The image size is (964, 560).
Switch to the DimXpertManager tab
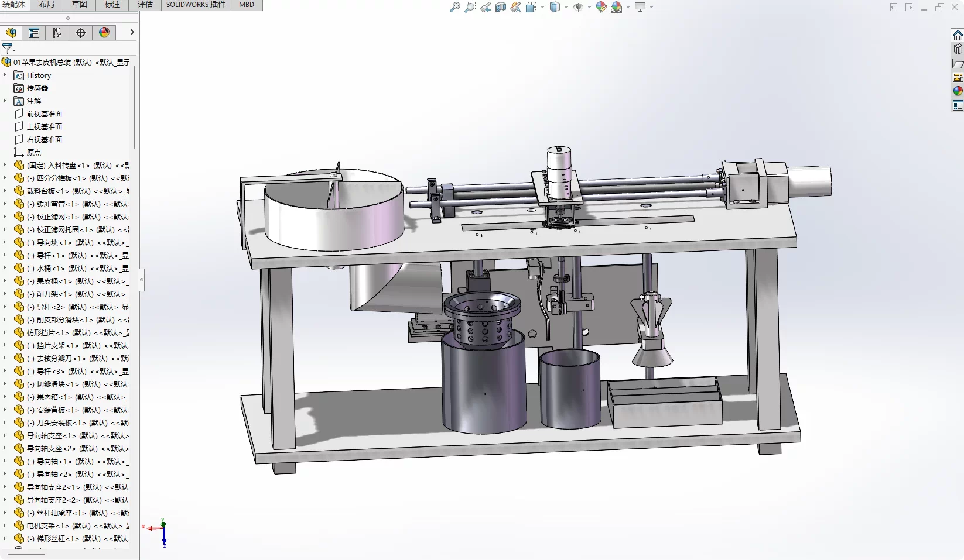coord(81,33)
